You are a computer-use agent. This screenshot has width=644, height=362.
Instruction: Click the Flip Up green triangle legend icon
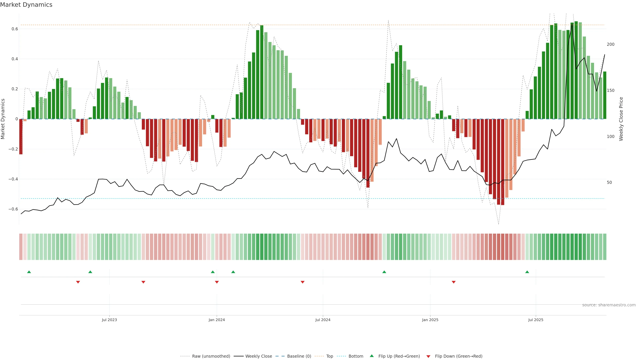372,356
